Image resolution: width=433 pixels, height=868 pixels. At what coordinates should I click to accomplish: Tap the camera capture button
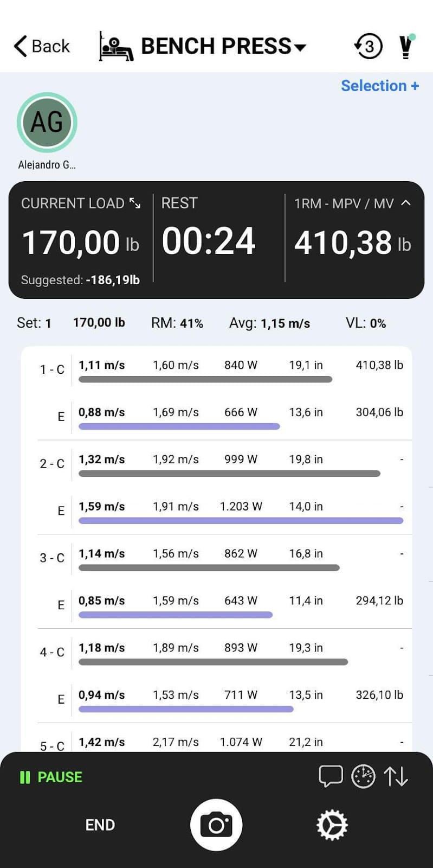[216, 825]
